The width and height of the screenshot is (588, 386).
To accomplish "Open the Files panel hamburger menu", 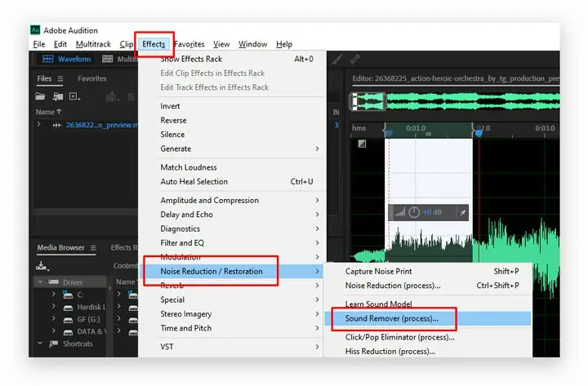I will [x=60, y=78].
